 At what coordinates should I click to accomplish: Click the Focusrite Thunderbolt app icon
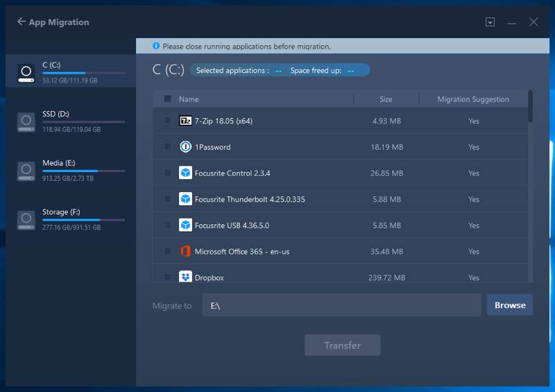pyautogui.click(x=185, y=199)
